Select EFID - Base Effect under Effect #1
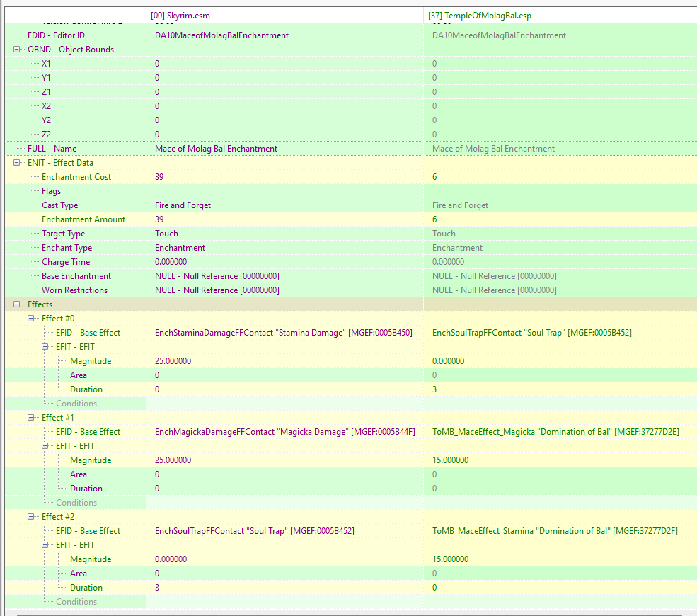 pos(88,432)
